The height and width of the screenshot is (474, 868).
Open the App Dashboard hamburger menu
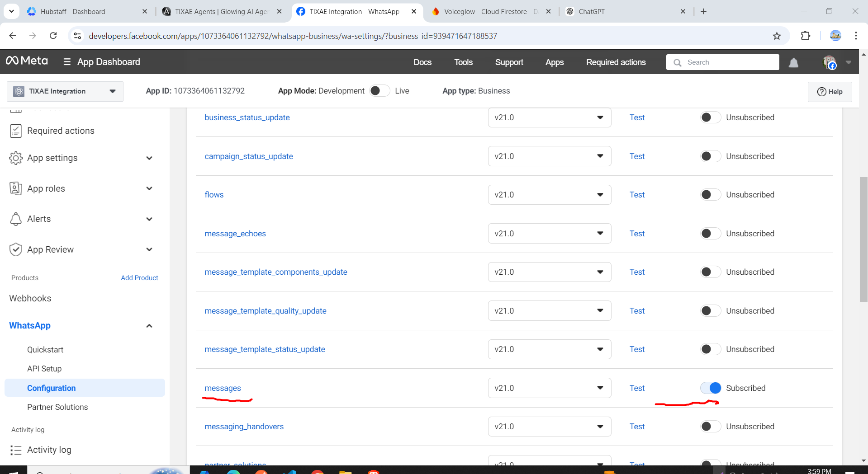67,62
